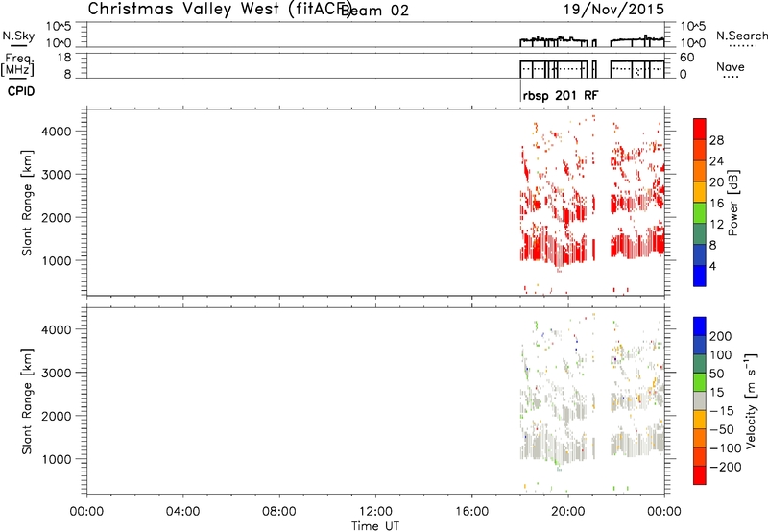Click the 'Beam 02' label
768x532 pixels.
point(375,11)
